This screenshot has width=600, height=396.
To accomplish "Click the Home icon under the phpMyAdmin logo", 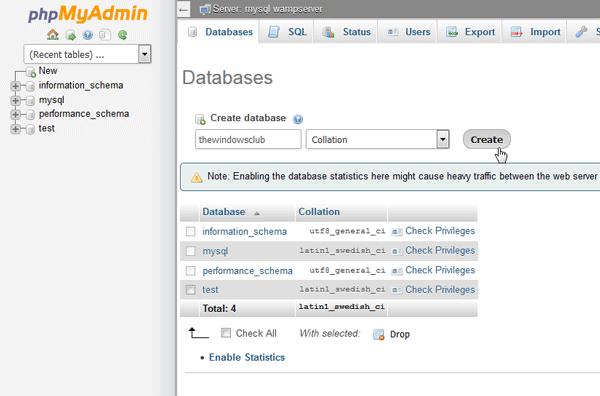I will [53, 35].
